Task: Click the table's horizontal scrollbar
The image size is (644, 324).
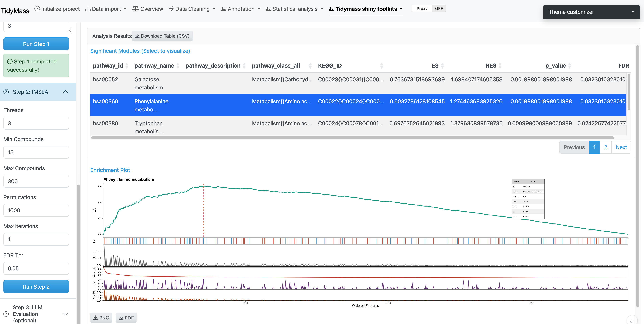Action: coord(352,138)
